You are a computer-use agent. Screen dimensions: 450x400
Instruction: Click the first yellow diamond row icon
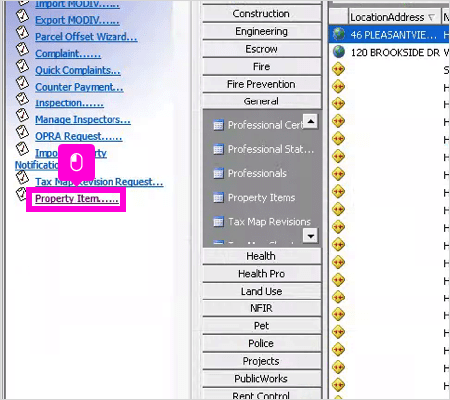(338, 69)
